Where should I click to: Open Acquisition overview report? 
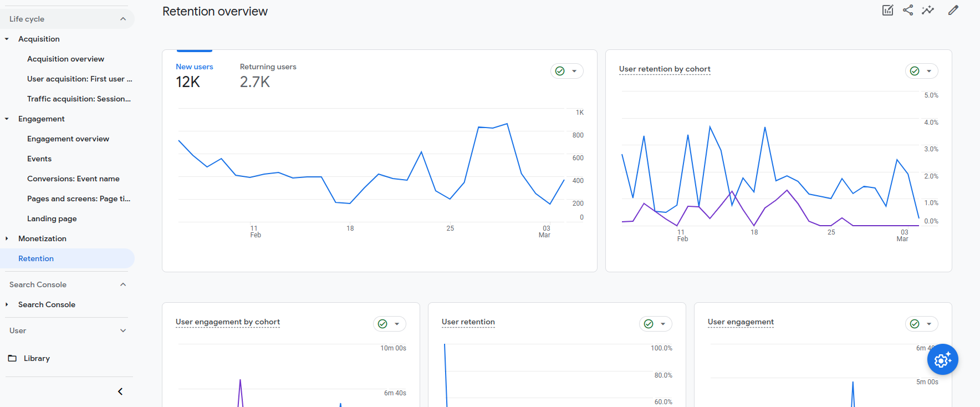pos(65,59)
